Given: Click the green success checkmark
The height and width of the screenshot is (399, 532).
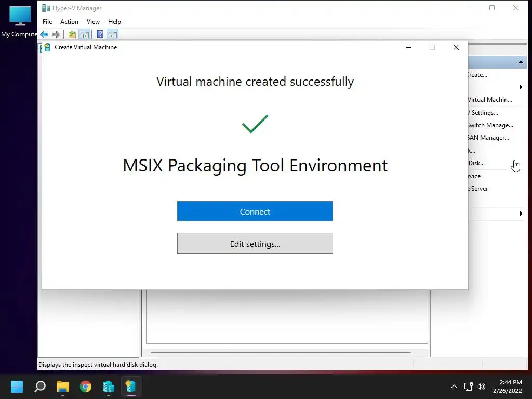Looking at the screenshot, I should coord(255,124).
